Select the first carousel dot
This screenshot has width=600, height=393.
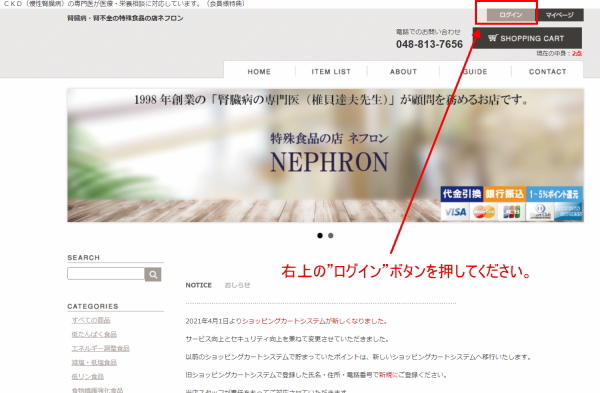coord(320,236)
